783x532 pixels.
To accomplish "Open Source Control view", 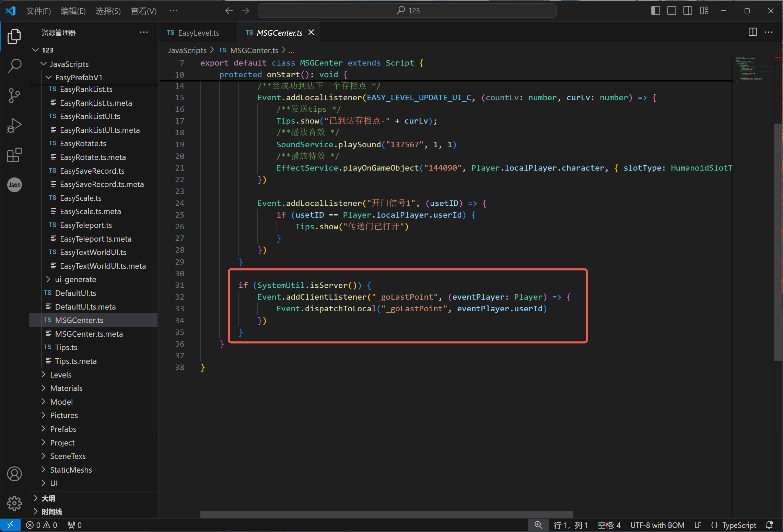I will click(14, 95).
